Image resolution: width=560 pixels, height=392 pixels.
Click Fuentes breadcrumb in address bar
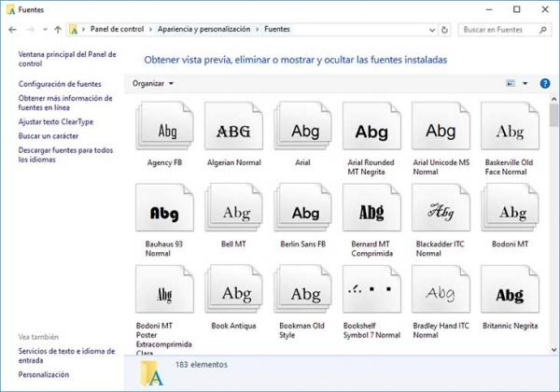point(277,29)
